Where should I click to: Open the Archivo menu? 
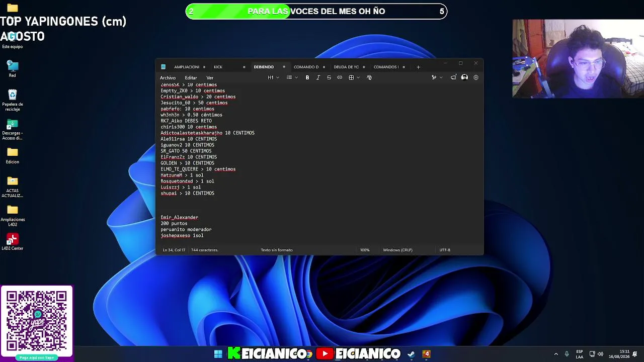point(168,78)
